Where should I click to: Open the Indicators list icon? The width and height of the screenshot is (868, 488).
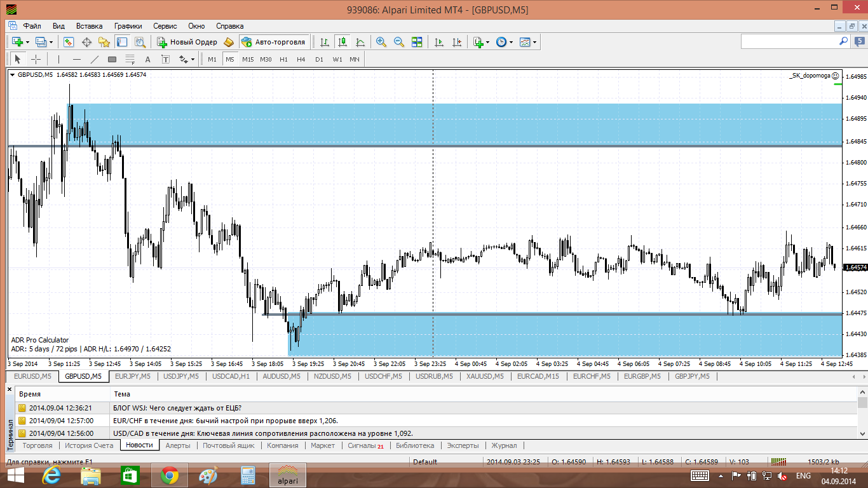[x=478, y=42]
